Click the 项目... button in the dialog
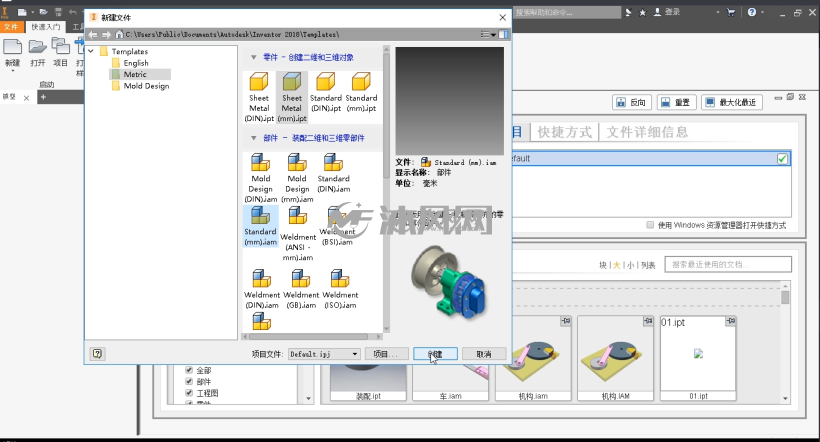Screen dimensions: 820x442 [385, 354]
